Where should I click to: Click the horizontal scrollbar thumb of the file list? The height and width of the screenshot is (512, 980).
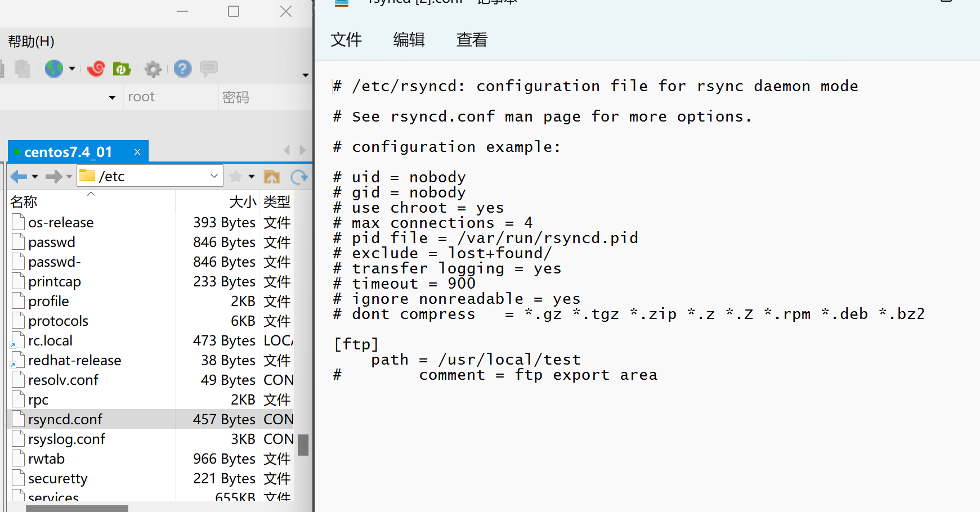click(x=77, y=509)
